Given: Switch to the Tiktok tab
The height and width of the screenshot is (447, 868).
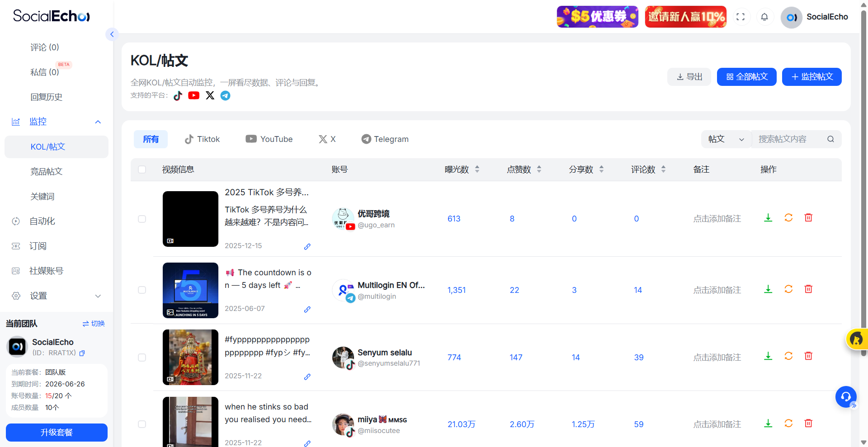Looking at the screenshot, I should coord(202,139).
